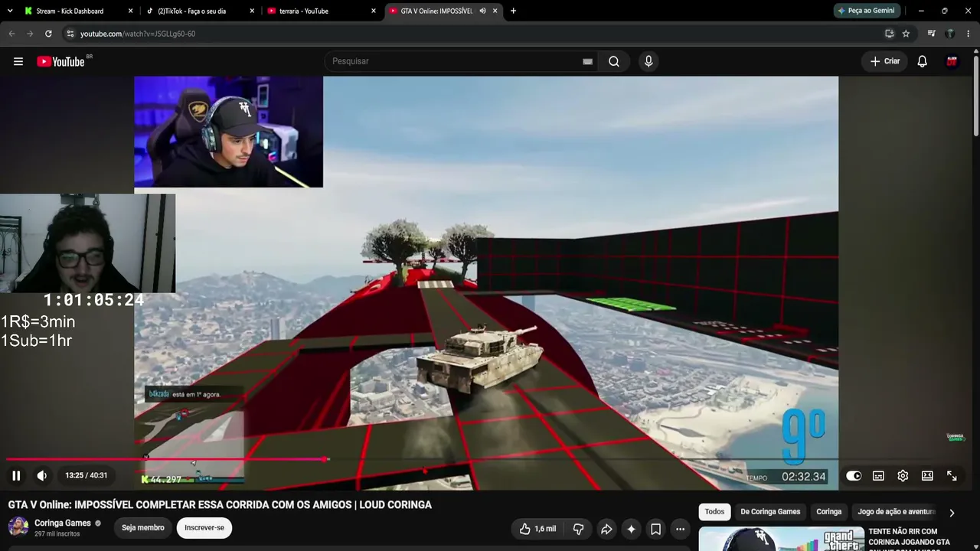The height and width of the screenshot is (551, 980).
Task: Switch to the Stream - Kick Dashboard tab
Action: [x=70, y=11]
